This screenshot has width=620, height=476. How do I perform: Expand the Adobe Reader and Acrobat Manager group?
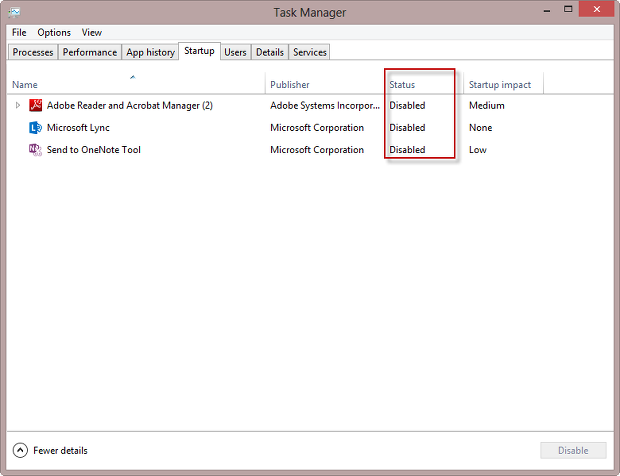(18, 105)
